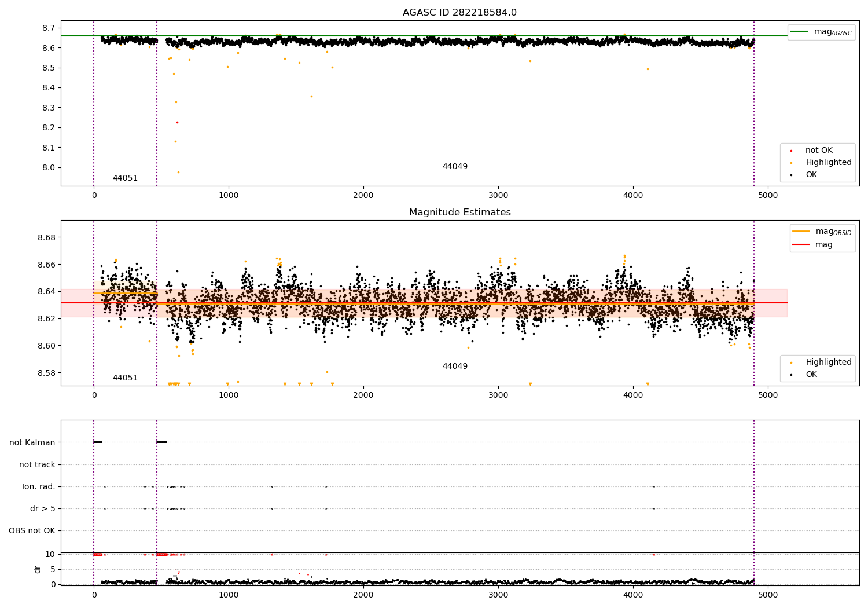
Task: Click the red dr triangle marker near time 1320
Action: [272, 554]
